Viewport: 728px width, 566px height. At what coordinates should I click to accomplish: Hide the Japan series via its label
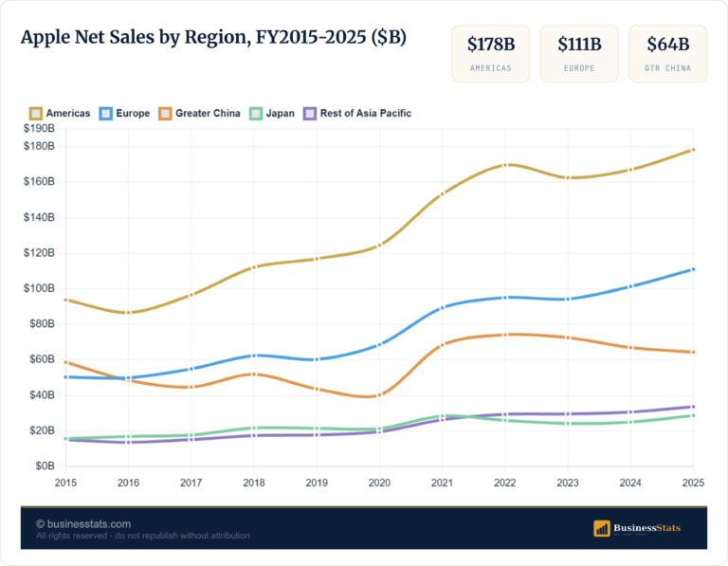pos(281,113)
